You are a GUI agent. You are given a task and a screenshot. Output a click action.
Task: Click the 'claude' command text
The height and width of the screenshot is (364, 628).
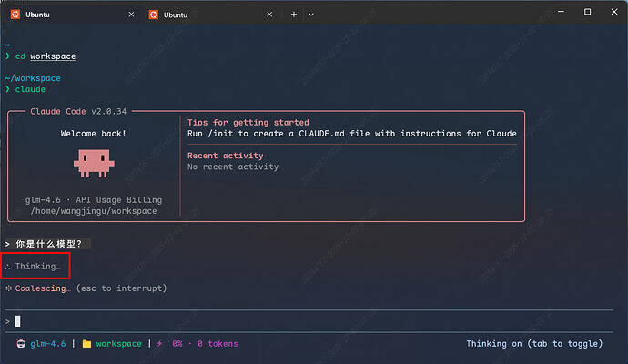[x=30, y=89]
